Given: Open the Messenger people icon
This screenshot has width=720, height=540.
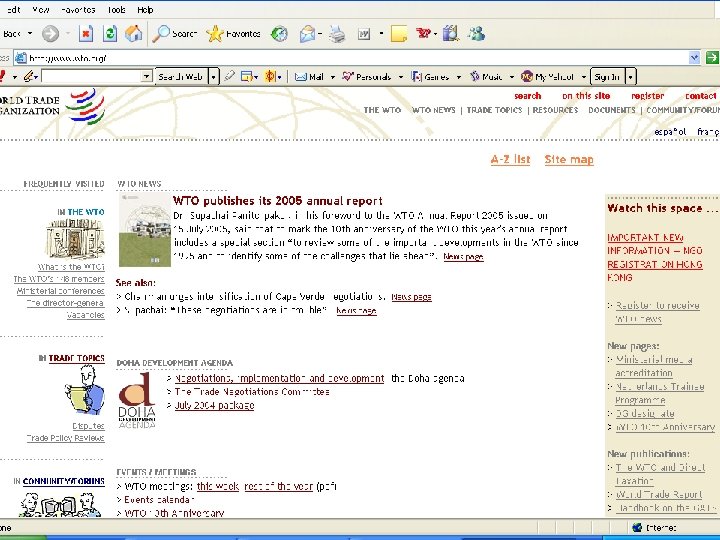Looking at the screenshot, I should pos(476,34).
